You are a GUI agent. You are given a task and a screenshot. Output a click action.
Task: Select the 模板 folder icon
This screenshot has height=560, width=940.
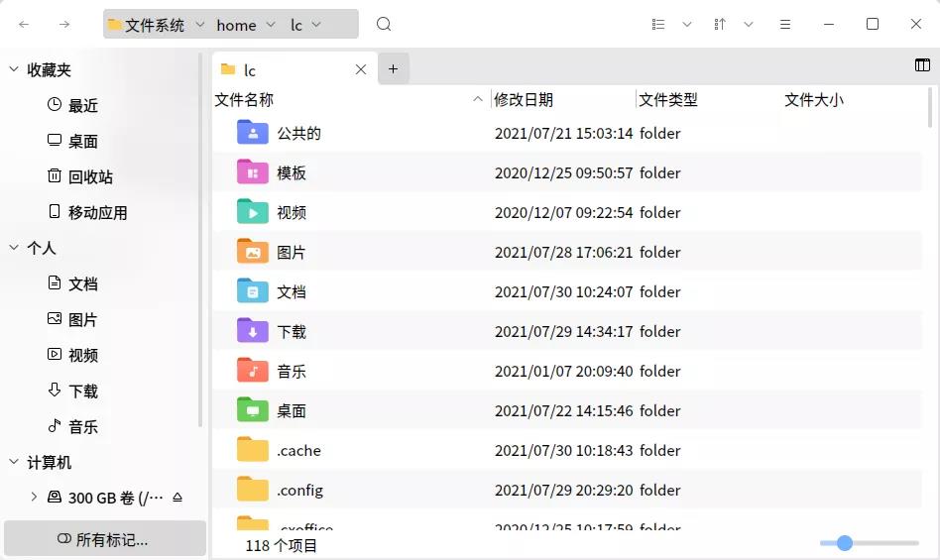pyautogui.click(x=253, y=171)
